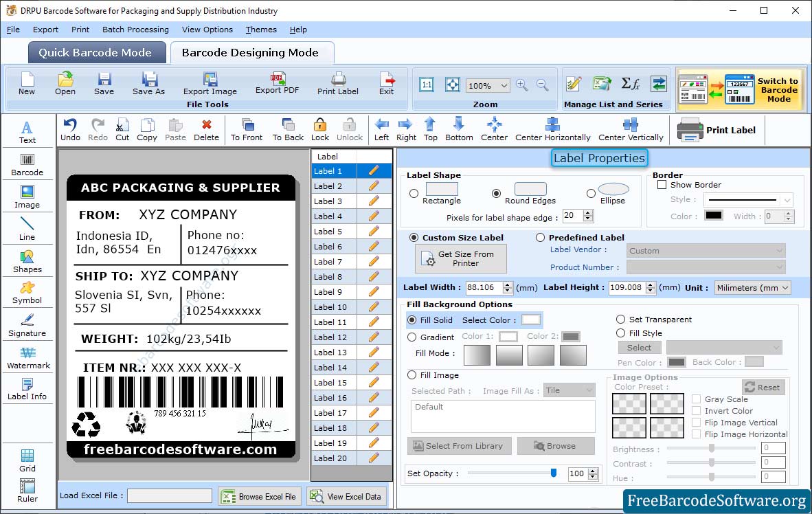Open the Themes menu

tap(261, 30)
